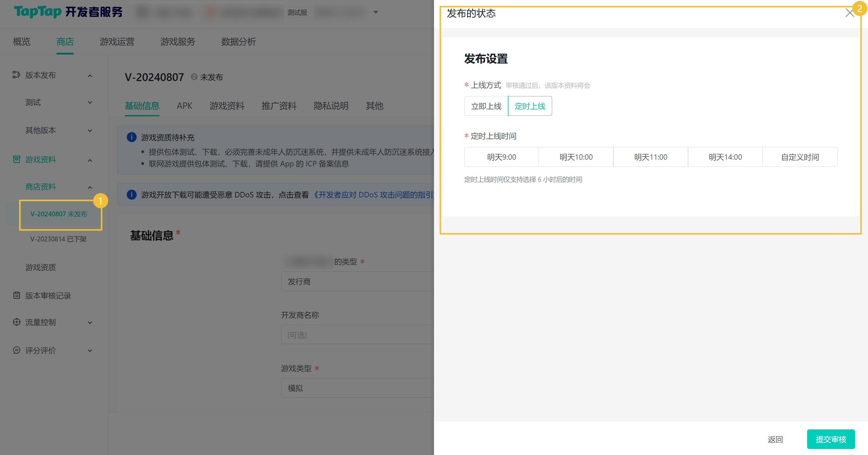The height and width of the screenshot is (455, 868).
Task: Switch to the 基础信息 tab
Action: tap(142, 106)
